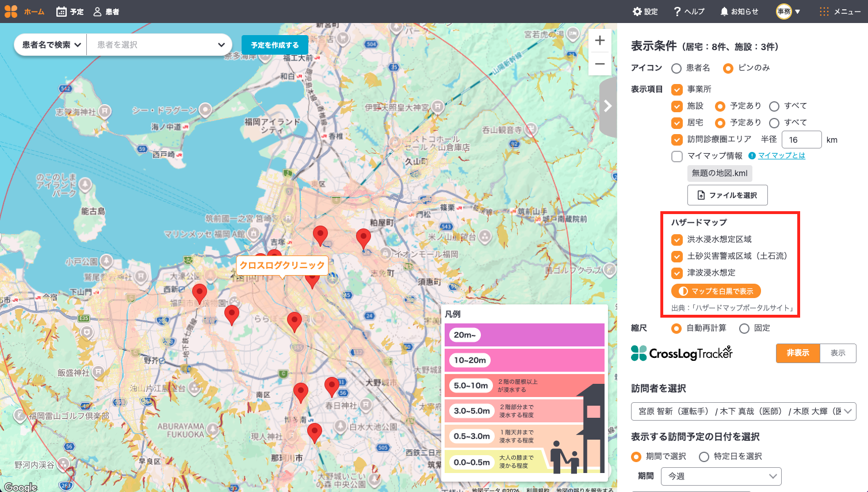The width and height of the screenshot is (868, 492).
Task: Collapse side panel with arrow tab
Action: tap(608, 106)
